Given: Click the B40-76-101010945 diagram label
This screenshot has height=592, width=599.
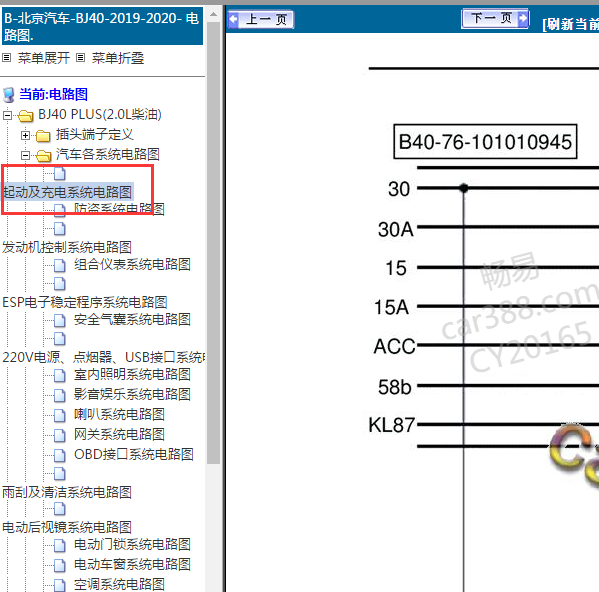Looking at the screenshot, I should tap(485, 142).
